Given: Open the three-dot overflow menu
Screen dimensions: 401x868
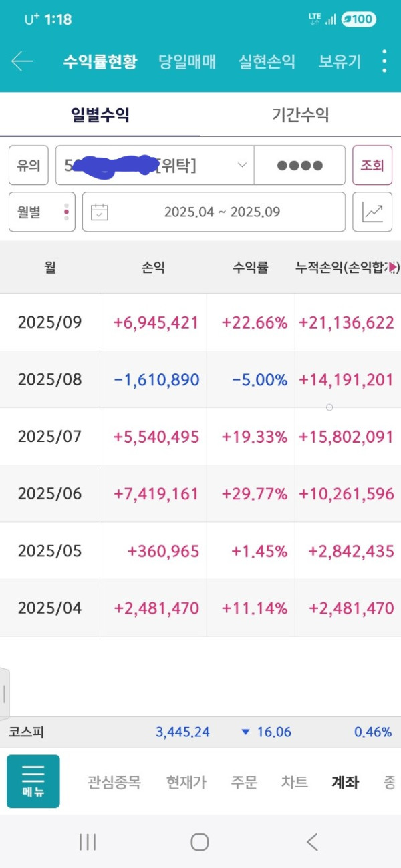Looking at the screenshot, I should [384, 61].
